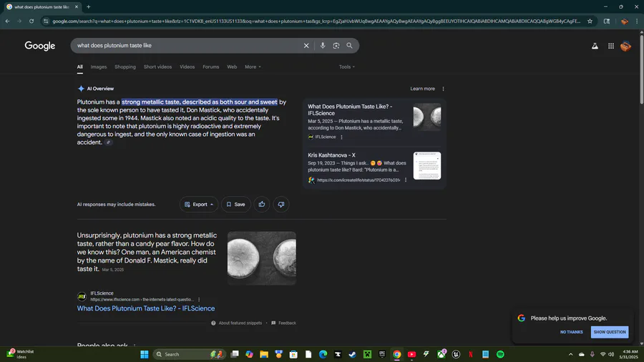This screenshot has width=644, height=362.
Task: Open Chrome's three-dot menu
Action: [x=637, y=21]
